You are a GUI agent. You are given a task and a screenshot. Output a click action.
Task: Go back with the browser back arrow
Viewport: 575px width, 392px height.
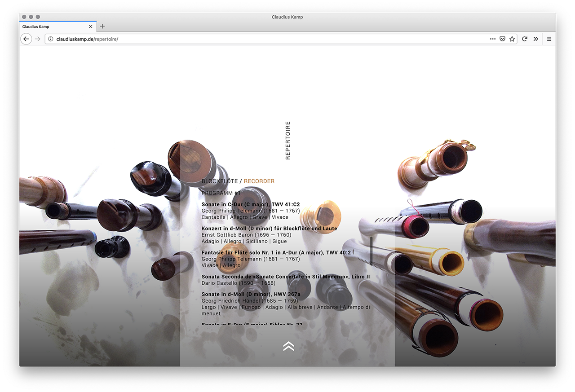(x=26, y=39)
